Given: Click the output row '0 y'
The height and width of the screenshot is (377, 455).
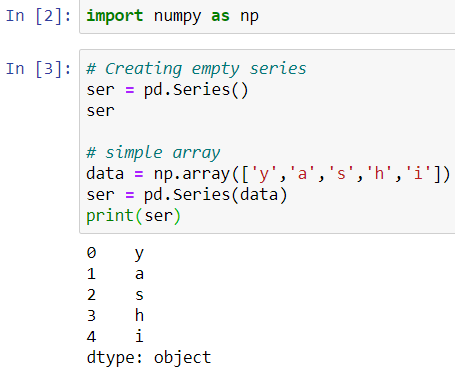Looking at the screenshot, I should coord(115,253).
